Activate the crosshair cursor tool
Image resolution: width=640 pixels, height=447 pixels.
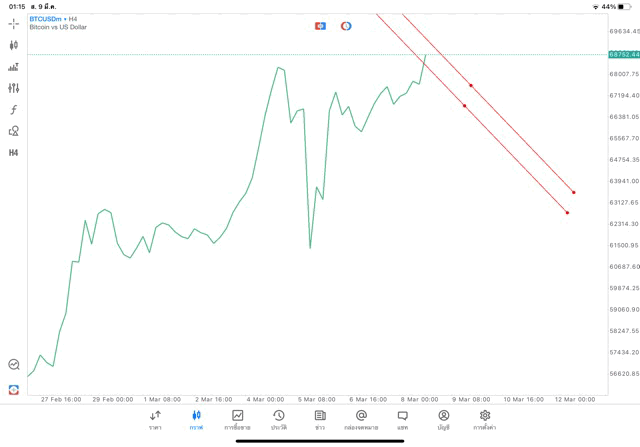14,23
